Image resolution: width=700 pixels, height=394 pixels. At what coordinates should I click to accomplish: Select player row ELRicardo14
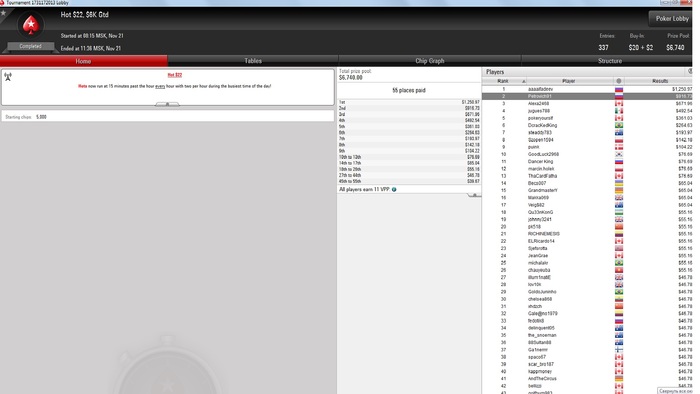point(587,241)
